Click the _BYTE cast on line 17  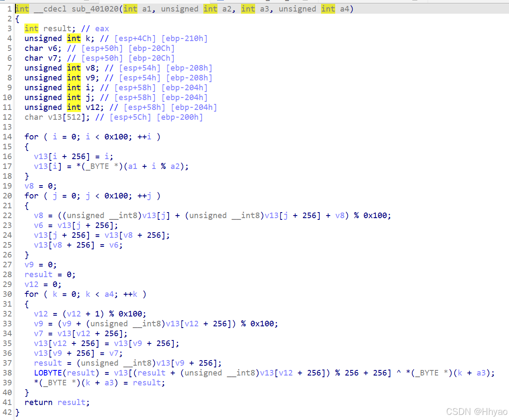click(97, 166)
